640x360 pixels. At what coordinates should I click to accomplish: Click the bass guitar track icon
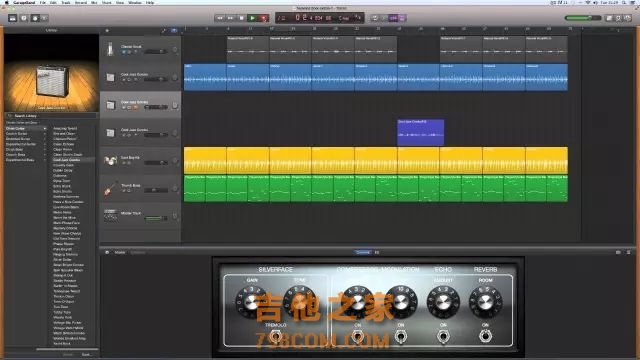(x=109, y=188)
